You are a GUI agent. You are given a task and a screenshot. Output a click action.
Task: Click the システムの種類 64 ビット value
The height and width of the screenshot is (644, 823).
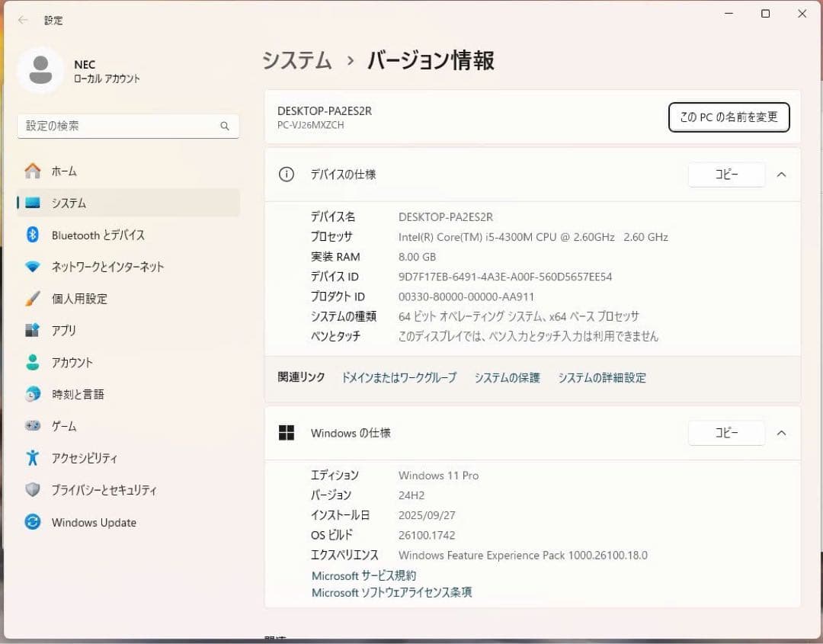(519, 316)
